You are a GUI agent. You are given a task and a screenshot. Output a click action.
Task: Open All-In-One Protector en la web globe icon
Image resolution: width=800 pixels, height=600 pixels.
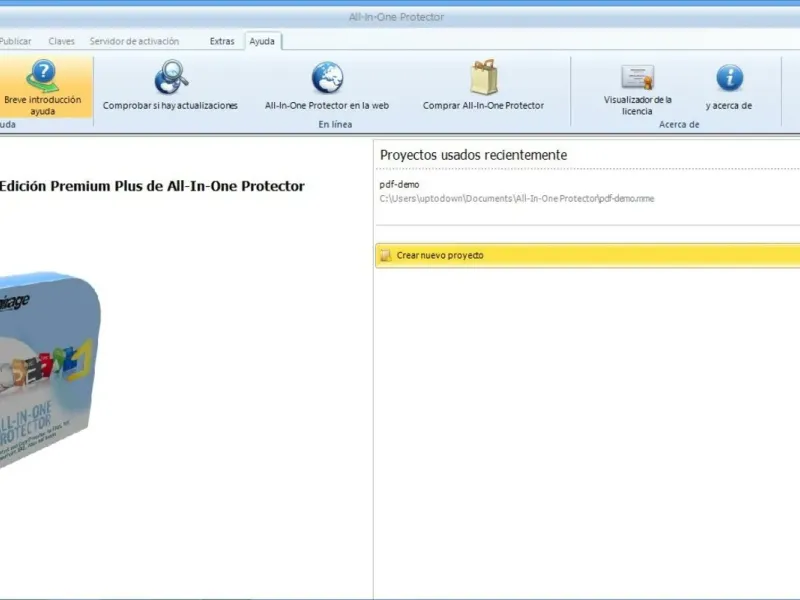327,78
